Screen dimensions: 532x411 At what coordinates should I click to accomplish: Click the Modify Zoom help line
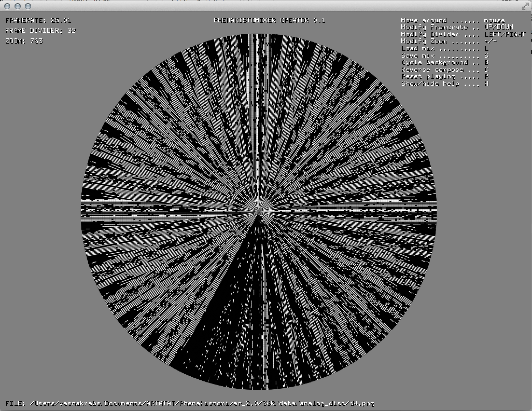pos(449,41)
